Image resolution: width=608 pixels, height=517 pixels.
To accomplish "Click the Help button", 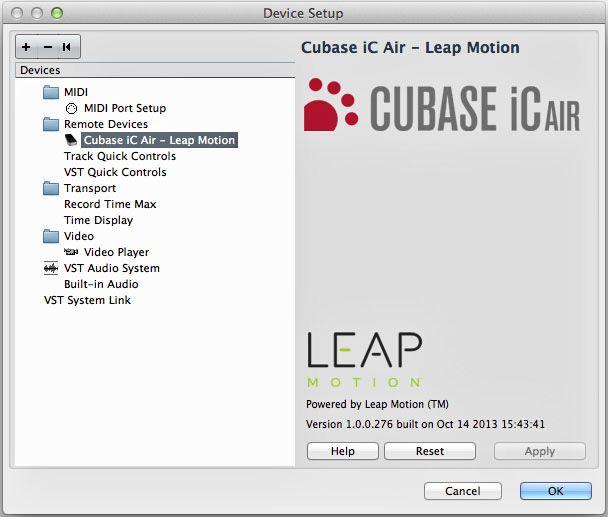I will (x=342, y=451).
